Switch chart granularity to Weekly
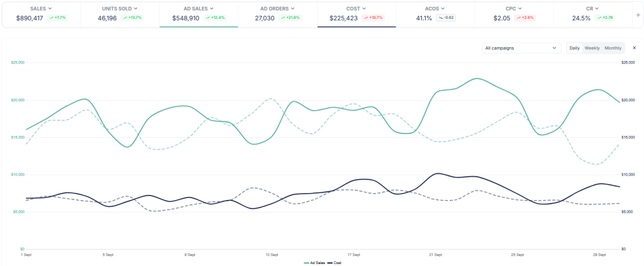 click(592, 48)
